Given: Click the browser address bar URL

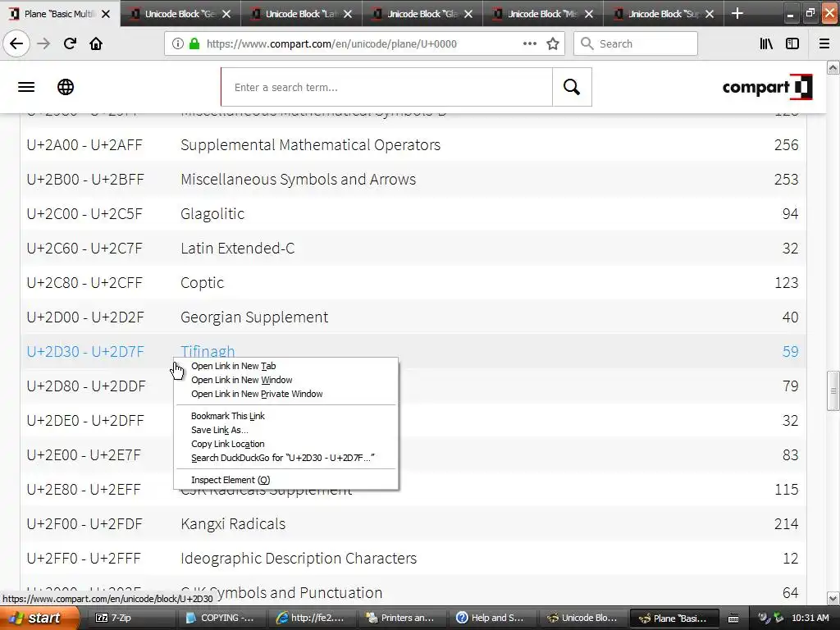Looking at the screenshot, I should pos(331,44).
